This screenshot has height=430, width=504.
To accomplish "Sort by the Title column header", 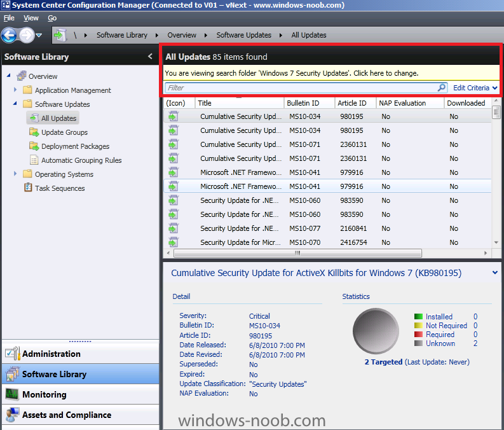I will 240,103.
